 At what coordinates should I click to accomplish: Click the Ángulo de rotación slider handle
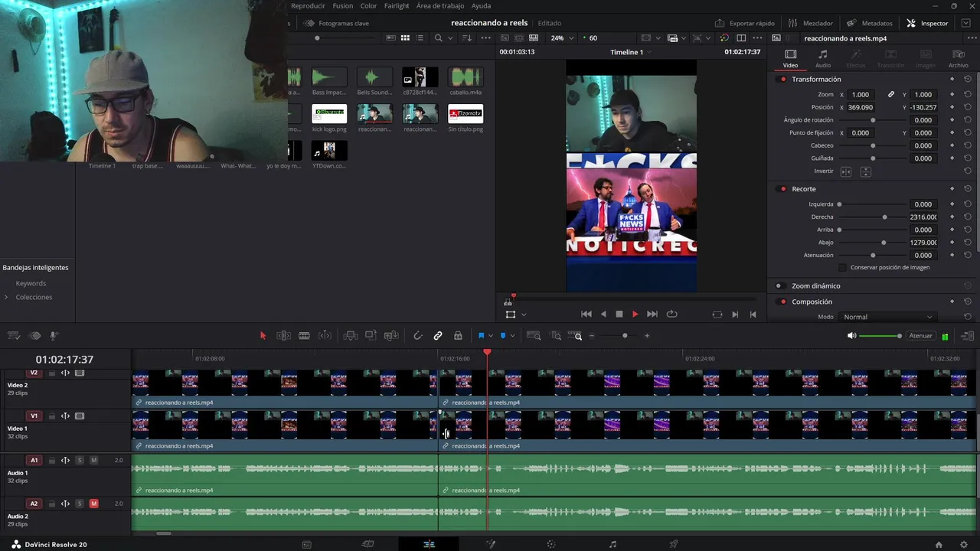point(873,120)
